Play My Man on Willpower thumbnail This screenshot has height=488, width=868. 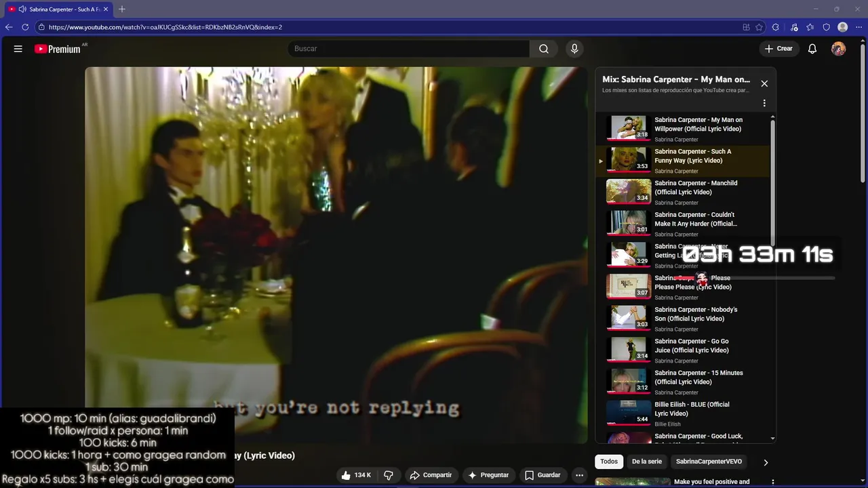(629, 127)
